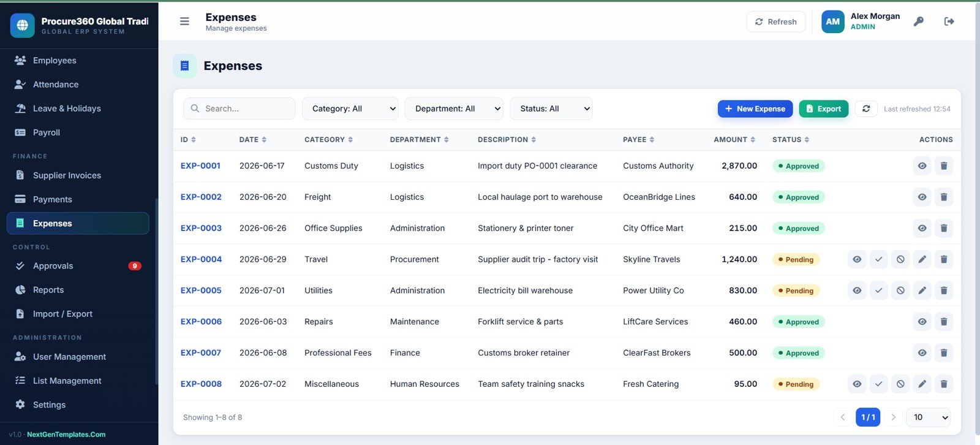Screen dimensions: 980x445
Task: Go to next page arrow in pagination
Action: (893, 417)
